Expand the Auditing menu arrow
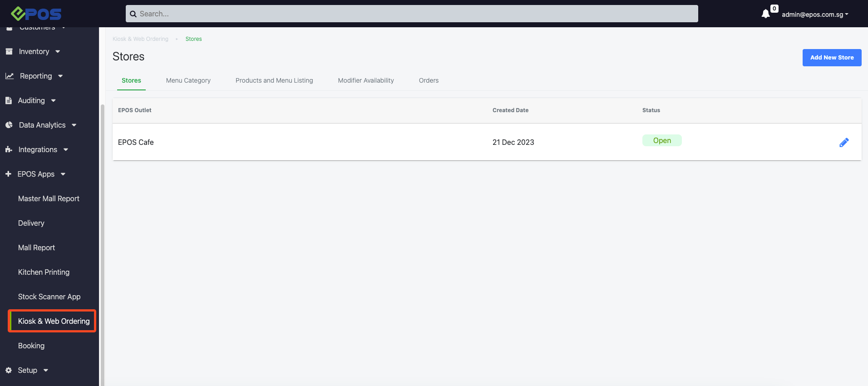Image resolution: width=868 pixels, height=386 pixels. pyautogui.click(x=53, y=101)
